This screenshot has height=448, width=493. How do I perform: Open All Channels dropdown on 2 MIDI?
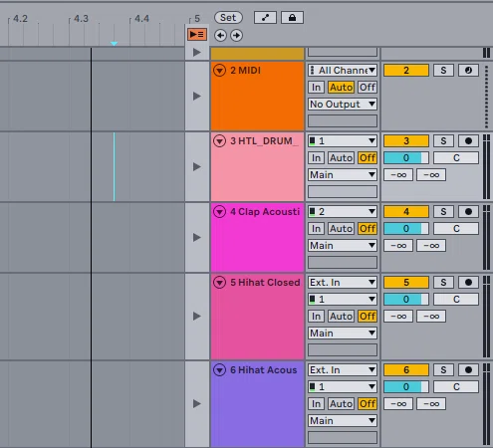(x=343, y=71)
